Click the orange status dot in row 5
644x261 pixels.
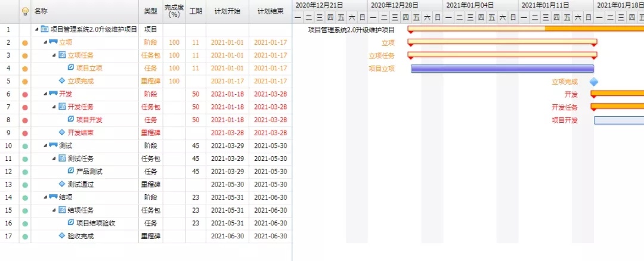pos(24,82)
